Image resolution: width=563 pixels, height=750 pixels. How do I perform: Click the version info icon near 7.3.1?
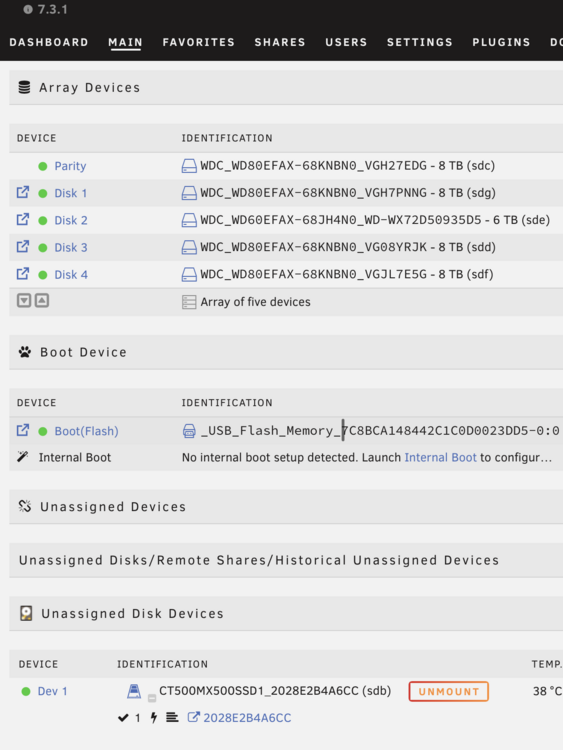(28, 9)
